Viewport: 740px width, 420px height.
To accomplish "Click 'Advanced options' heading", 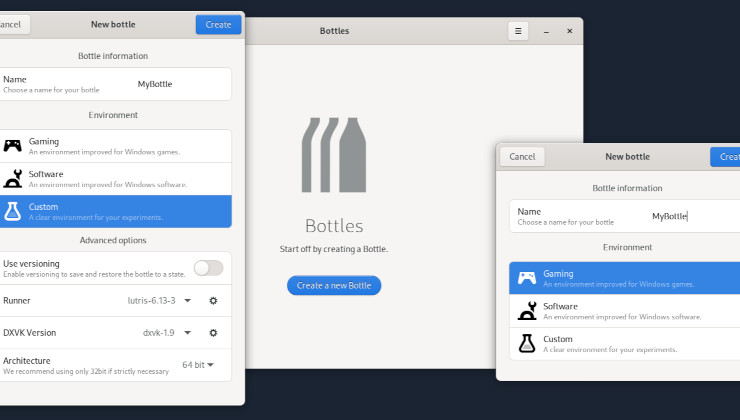I will (x=113, y=240).
